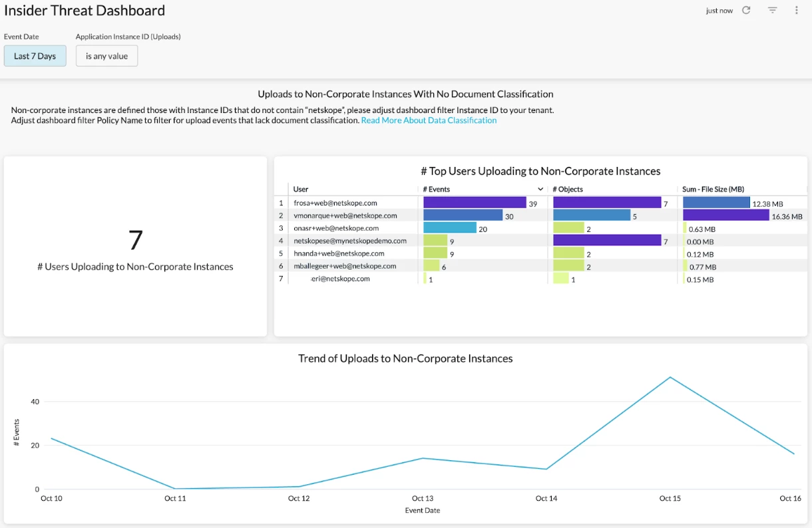
Task: Click the 39 events bar for frosa
Action: click(x=475, y=202)
